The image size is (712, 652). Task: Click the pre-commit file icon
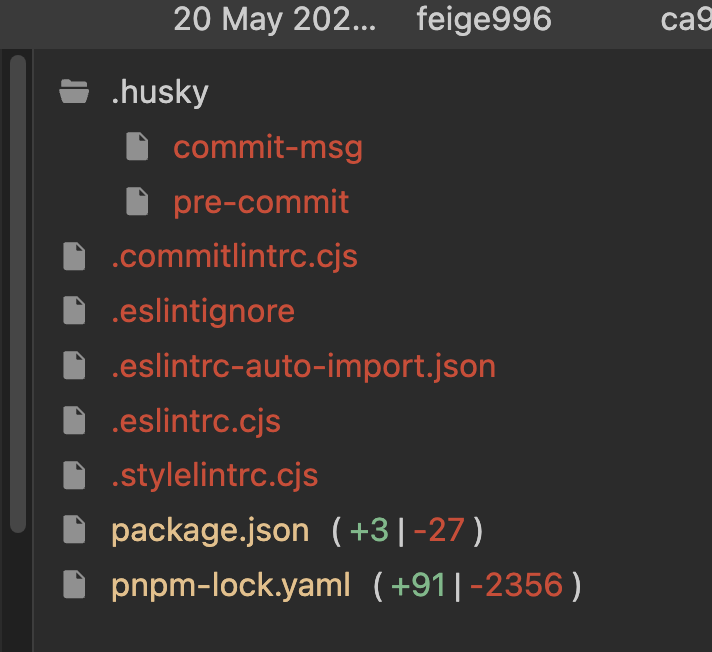pos(137,202)
